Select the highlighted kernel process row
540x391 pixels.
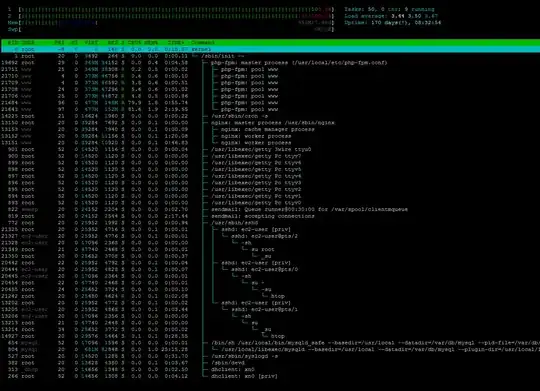pyautogui.click(x=270, y=49)
